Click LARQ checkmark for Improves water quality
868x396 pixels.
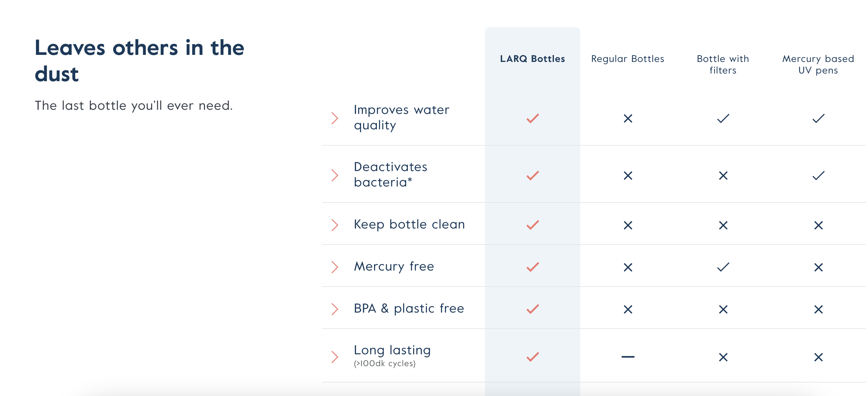coord(533,118)
